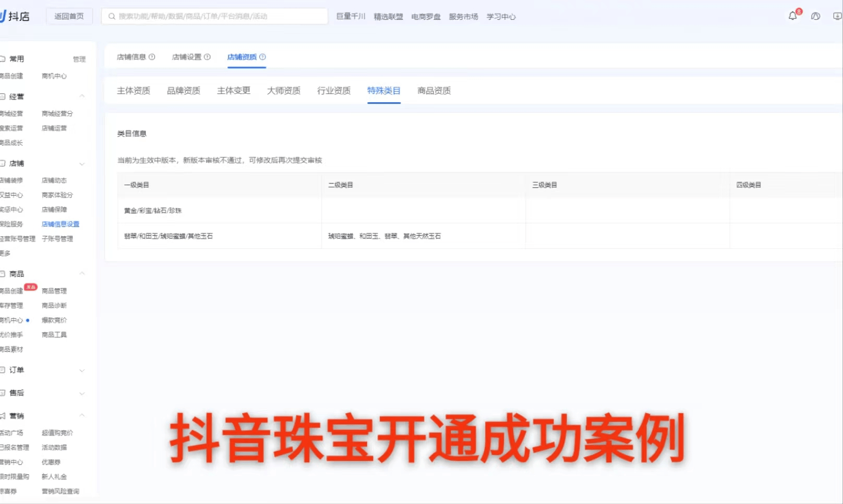This screenshot has width=843, height=504.
Task: Collapse the 经营 sidebar section
Action: (82, 97)
